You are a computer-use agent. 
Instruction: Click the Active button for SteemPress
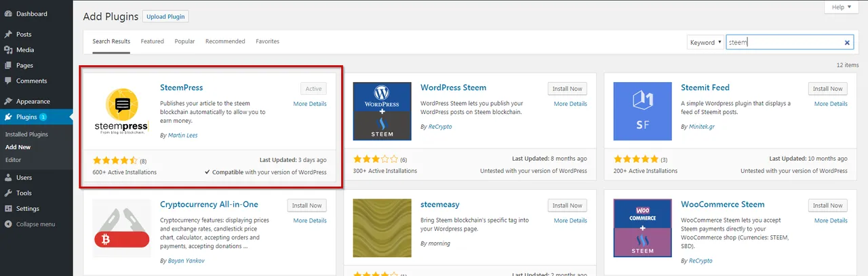(x=313, y=89)
